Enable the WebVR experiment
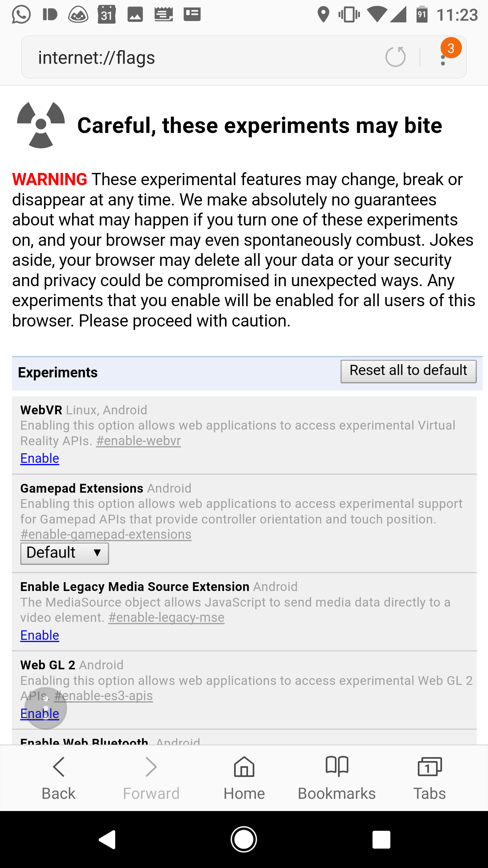488x868 pixels. click(40, 458)
